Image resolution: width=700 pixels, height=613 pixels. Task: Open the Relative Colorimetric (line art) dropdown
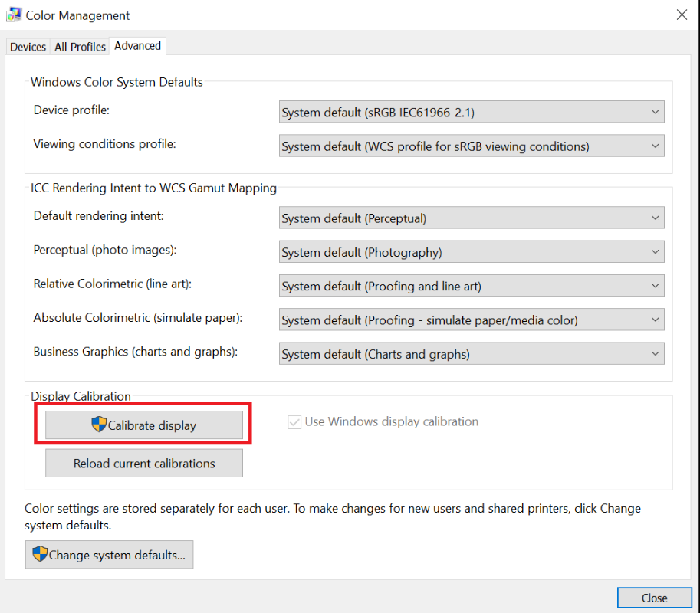472,286
